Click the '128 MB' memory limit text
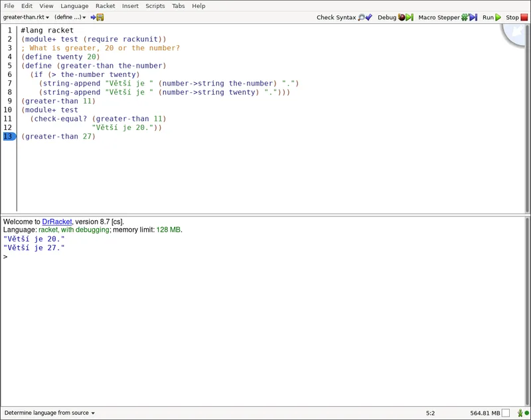 tap(169, 230)
